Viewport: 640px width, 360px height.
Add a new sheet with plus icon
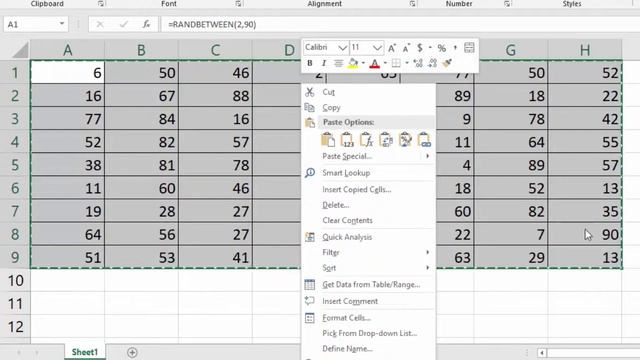(132, 352)
